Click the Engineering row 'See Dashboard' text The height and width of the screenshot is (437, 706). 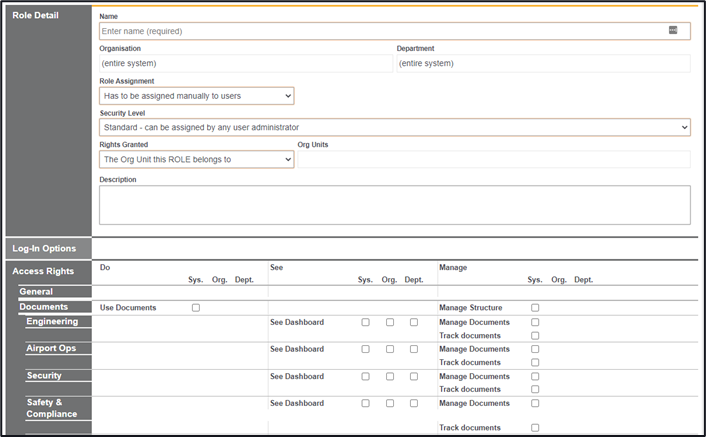[297, 322]
